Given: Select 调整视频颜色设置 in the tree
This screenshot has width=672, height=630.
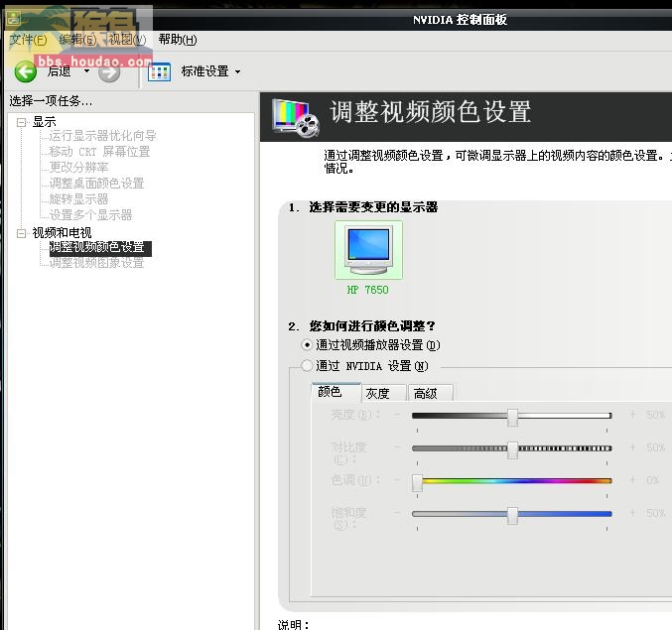Looking at the screenshot, I should (100, 248).
